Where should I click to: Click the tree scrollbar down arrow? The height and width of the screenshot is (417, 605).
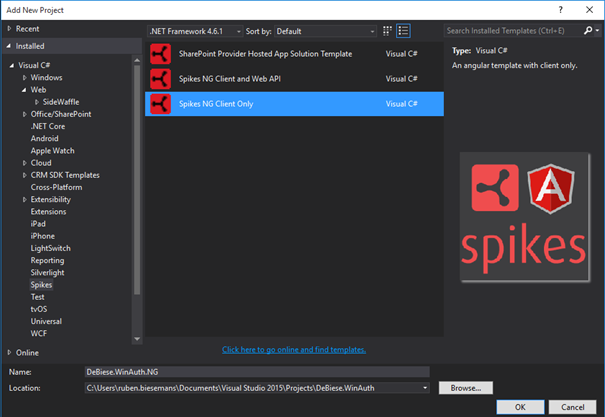coord(137,339)
